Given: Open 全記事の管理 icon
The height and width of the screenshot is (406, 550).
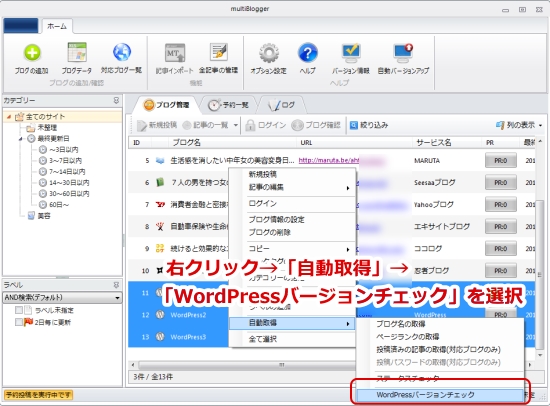Looking at the screenshot, I should (219, 53).
